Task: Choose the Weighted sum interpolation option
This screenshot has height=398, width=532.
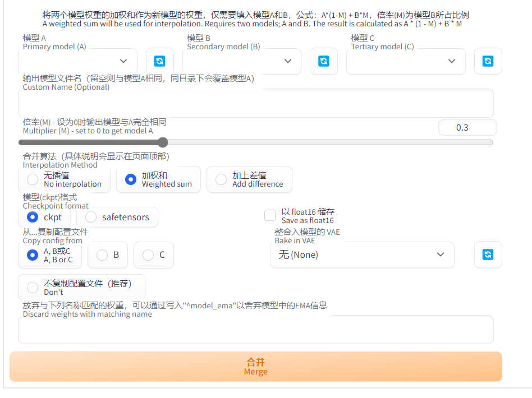Action: (x=131, y=179)
